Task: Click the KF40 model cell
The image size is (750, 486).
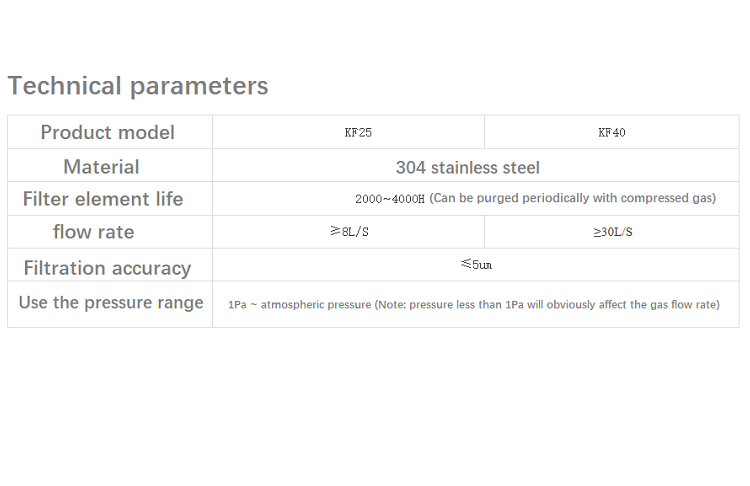Action: pos(612,132)
